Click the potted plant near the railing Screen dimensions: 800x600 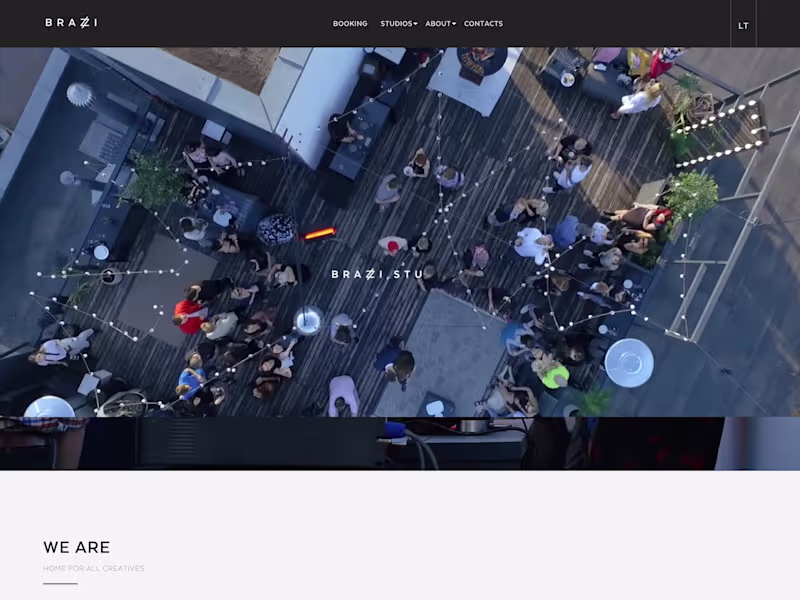pos(690,196)
